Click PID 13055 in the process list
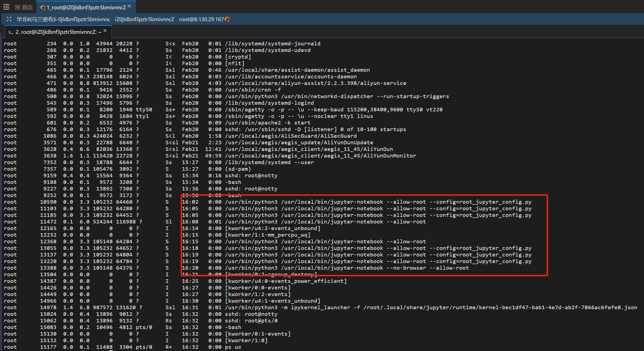644x351 pixels. click(48, 248)
